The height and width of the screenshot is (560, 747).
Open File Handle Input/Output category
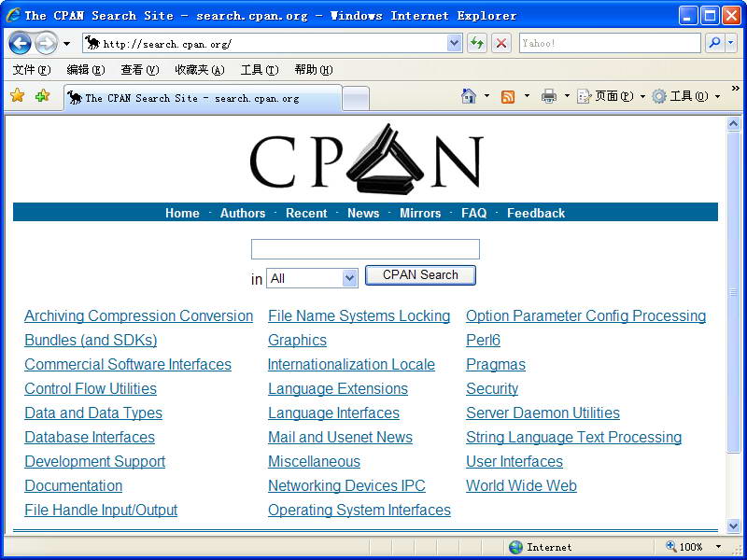[x=101, y=510]
